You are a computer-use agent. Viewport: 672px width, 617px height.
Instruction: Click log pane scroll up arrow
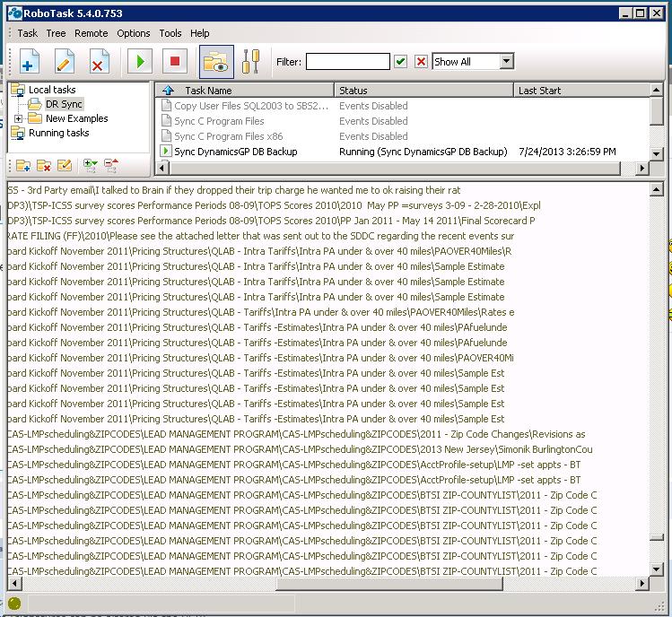point(656,189)
